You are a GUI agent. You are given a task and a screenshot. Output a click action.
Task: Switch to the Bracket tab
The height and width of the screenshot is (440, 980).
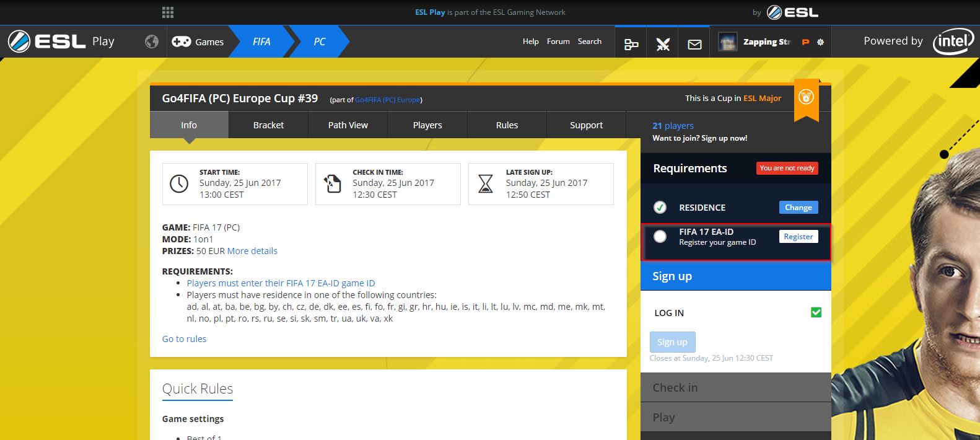tap(268, 125)
